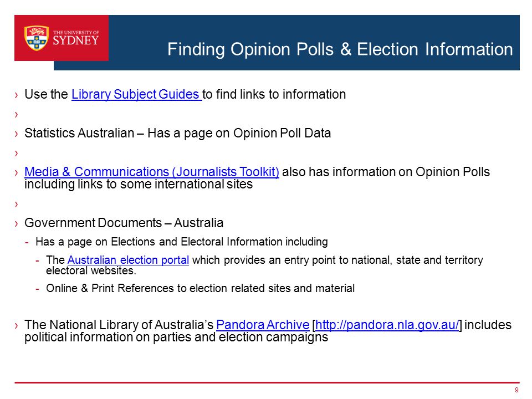Click the red chevron before The National Library
This screenshot has height=399, width=532.
16,326
